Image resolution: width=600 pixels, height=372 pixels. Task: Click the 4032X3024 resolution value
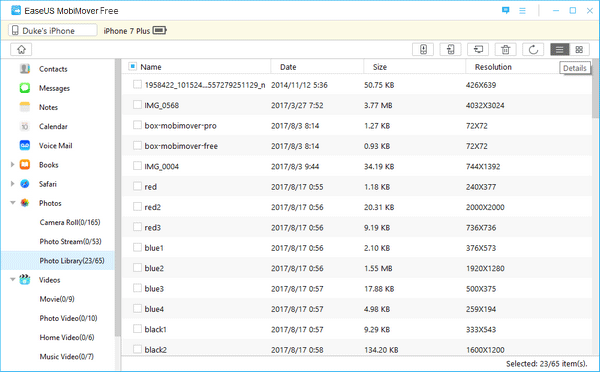coord(485,105)
